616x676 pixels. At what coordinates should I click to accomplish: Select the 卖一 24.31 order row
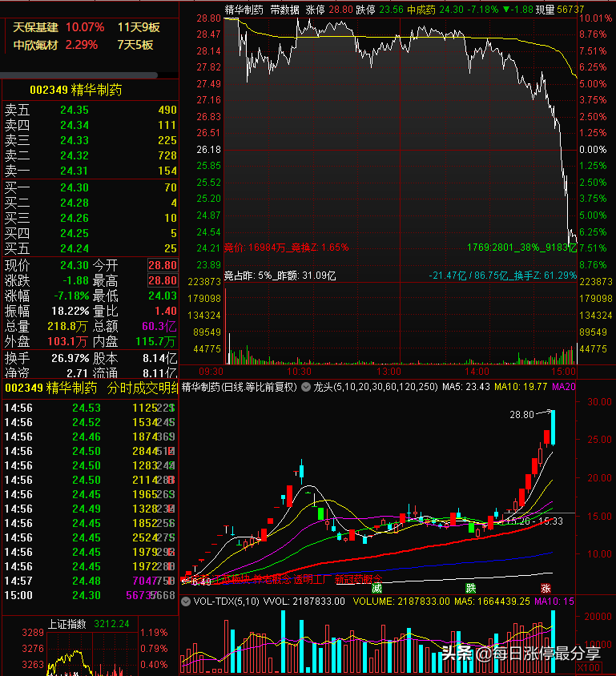[x=91, y=171]
